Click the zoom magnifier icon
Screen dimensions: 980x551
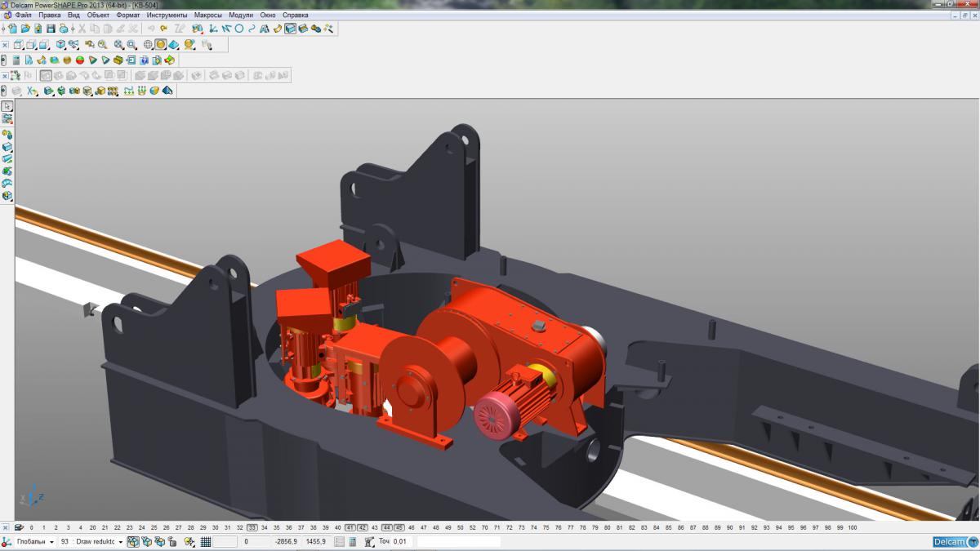pyautogui.click(x=102, y=45)
